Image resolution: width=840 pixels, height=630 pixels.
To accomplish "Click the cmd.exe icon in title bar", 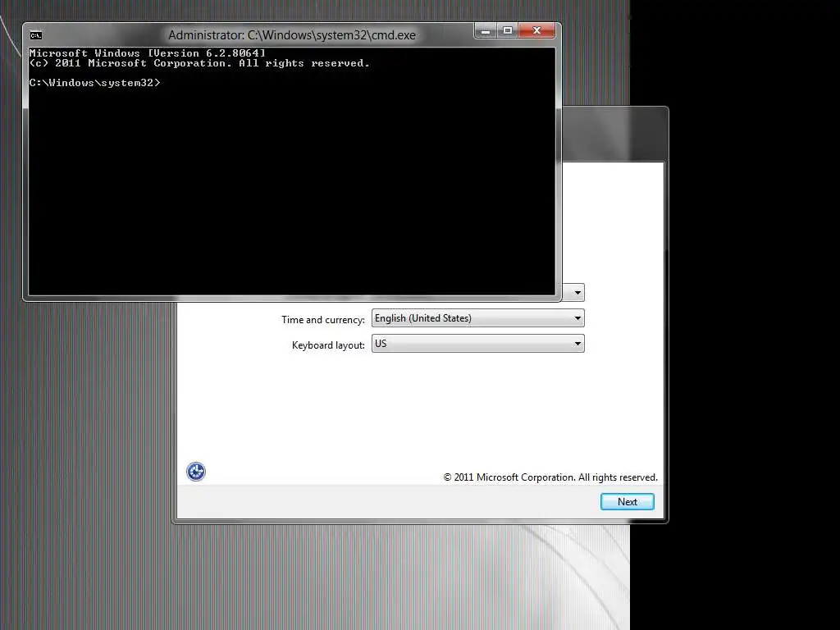I will [36, 35].
